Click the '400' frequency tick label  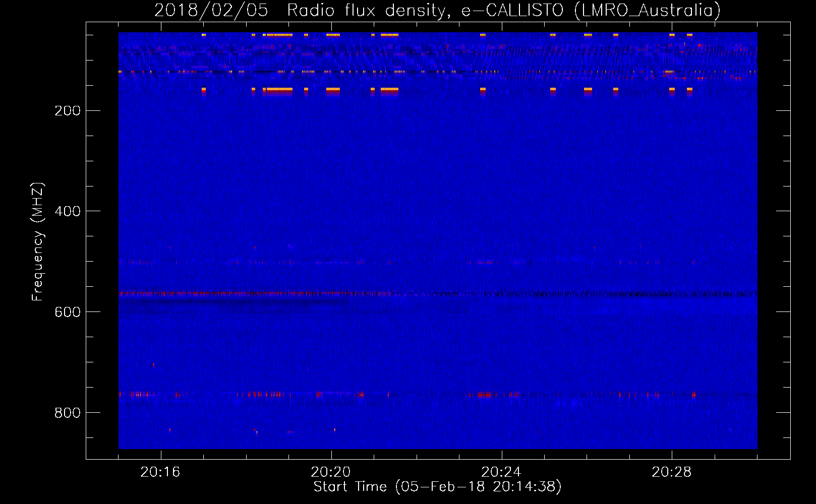tap(68, 211)
